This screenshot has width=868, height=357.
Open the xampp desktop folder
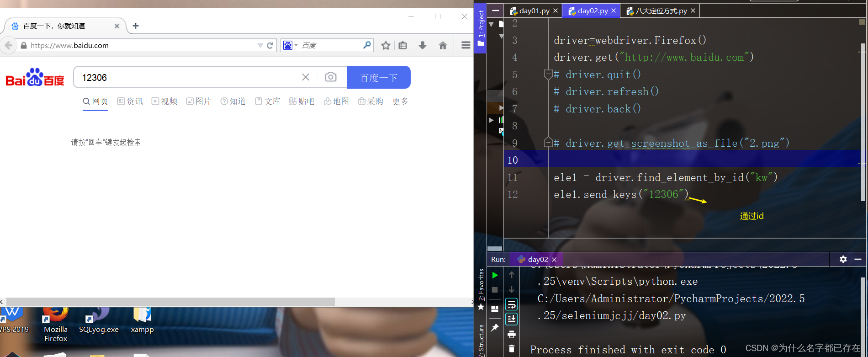(142, 321)
